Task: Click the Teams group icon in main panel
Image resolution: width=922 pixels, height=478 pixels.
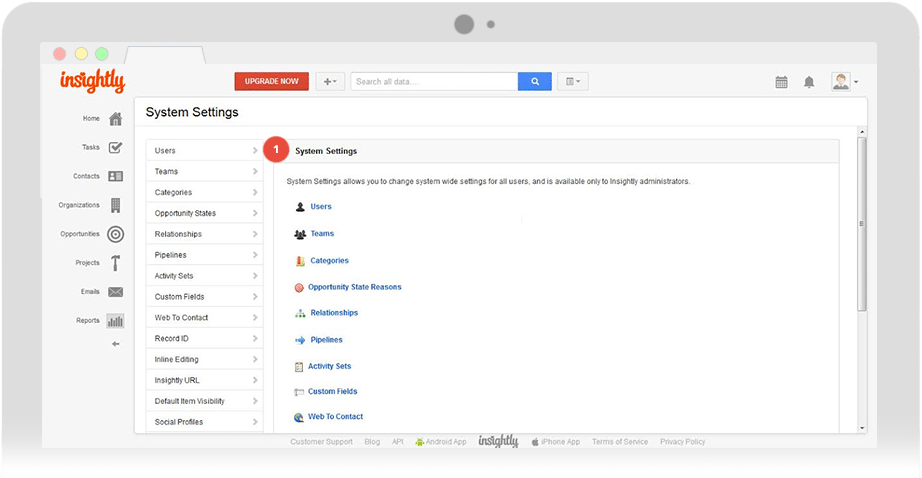Action: click(300, 234)
